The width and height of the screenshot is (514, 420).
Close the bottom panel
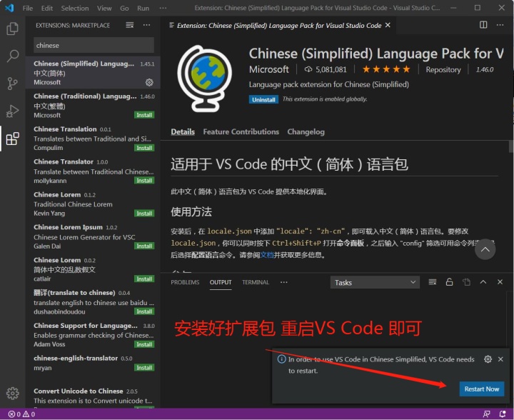(x=500, y=282)
